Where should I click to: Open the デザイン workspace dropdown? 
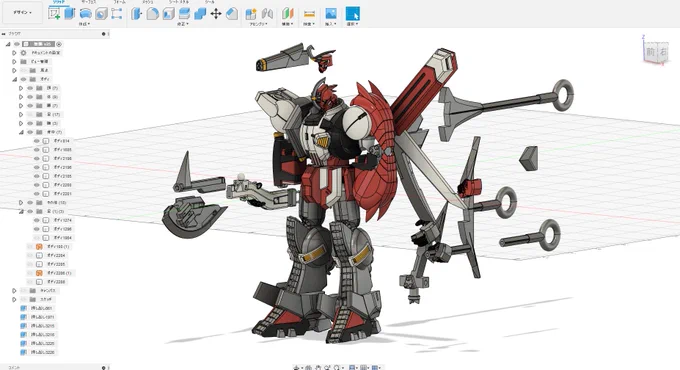pyautogui.click(x=22, y=13)
